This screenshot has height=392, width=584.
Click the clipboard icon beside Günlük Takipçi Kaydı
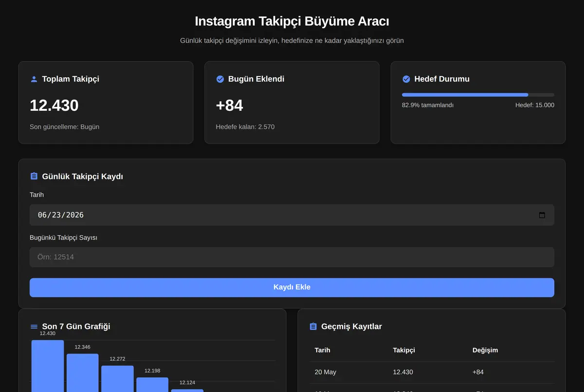34,177
